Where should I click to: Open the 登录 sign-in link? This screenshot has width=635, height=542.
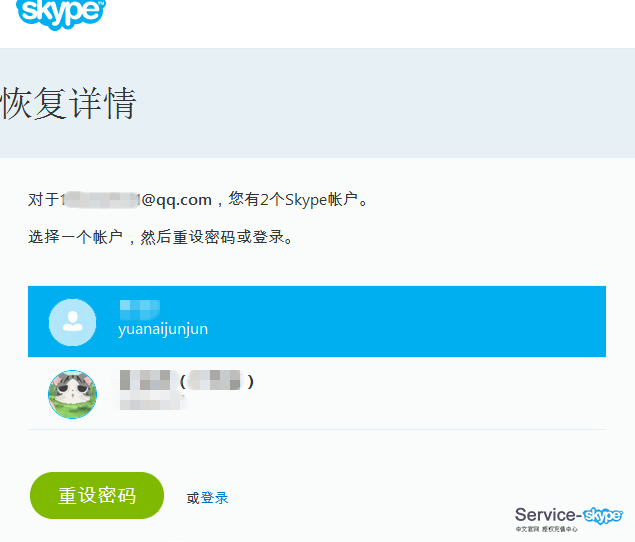click(x=215, y=498)
